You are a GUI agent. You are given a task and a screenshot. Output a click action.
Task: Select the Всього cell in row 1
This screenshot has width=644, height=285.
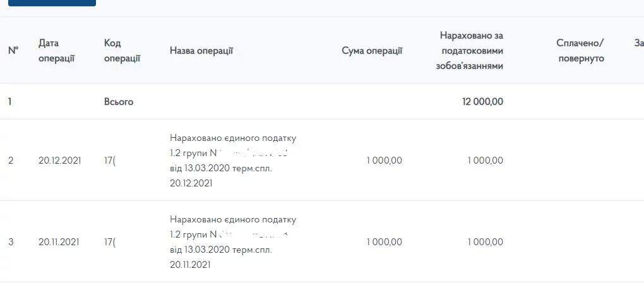(119, 101)
